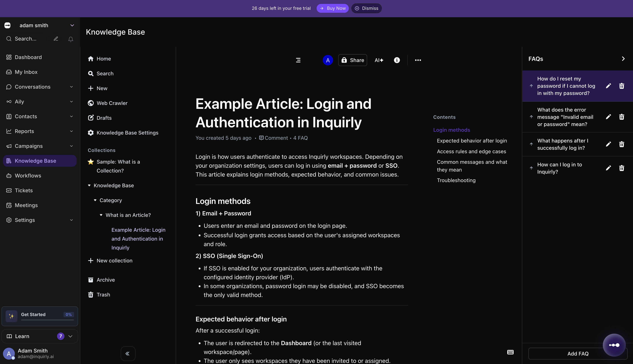
Task: Open the AI assistant sparkle button
Action: 379,60
